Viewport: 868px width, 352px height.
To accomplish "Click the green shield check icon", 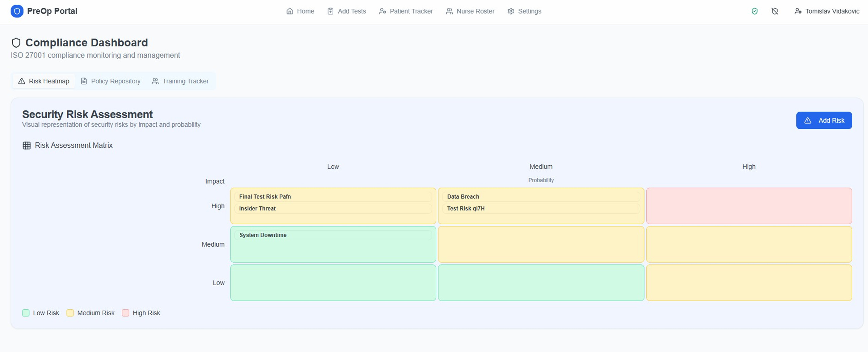I will click(x=754, y=11).
